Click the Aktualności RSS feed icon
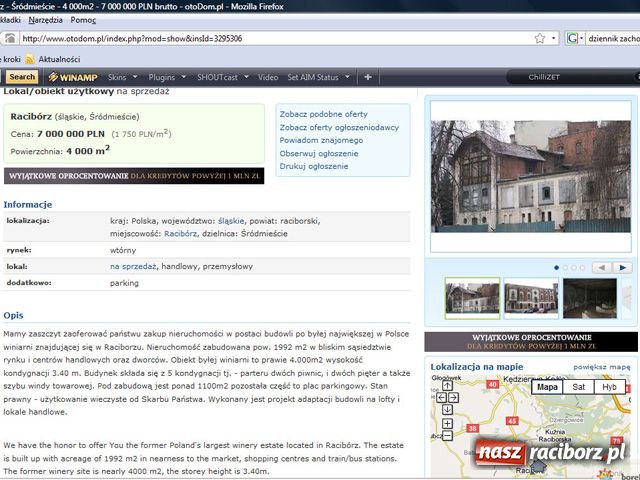 [30, 59]
